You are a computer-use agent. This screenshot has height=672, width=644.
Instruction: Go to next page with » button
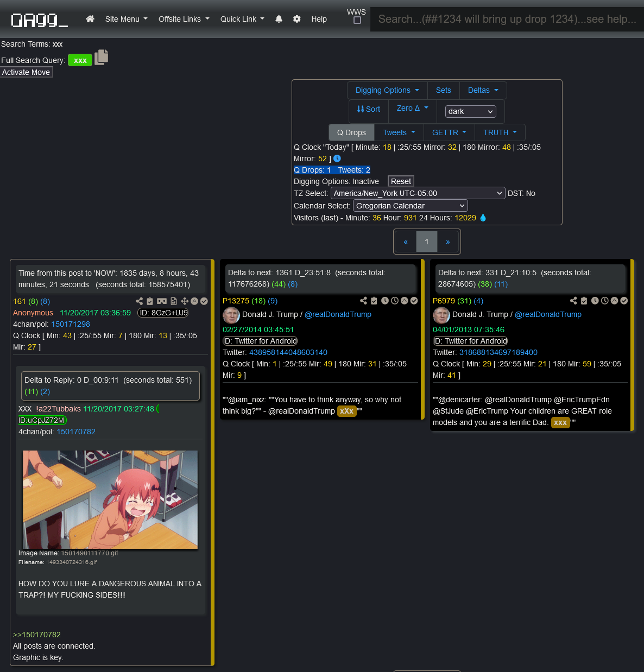point(448,242)
